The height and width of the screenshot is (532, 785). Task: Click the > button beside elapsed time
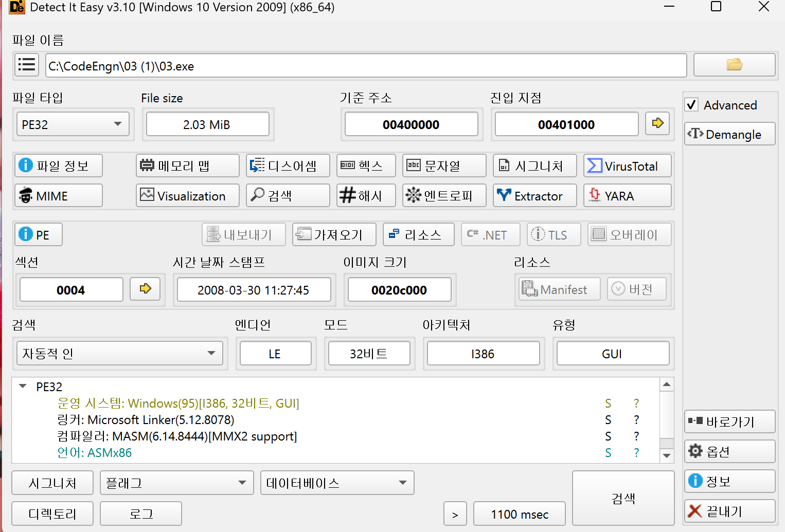(455, 513)
